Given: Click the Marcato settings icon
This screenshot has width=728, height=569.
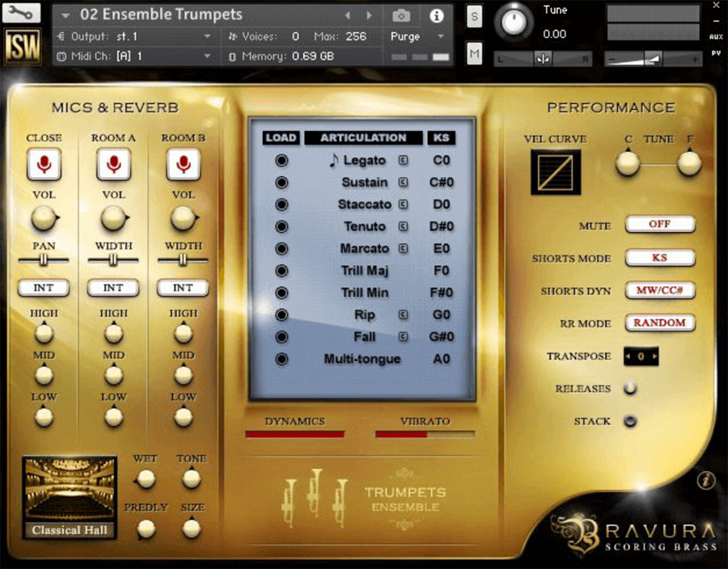Looking at the screenshot, I should click(403, 249).
